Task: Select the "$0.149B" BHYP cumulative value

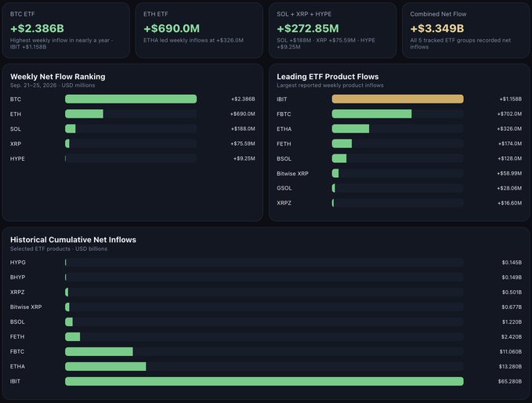Action: [512, 278]
